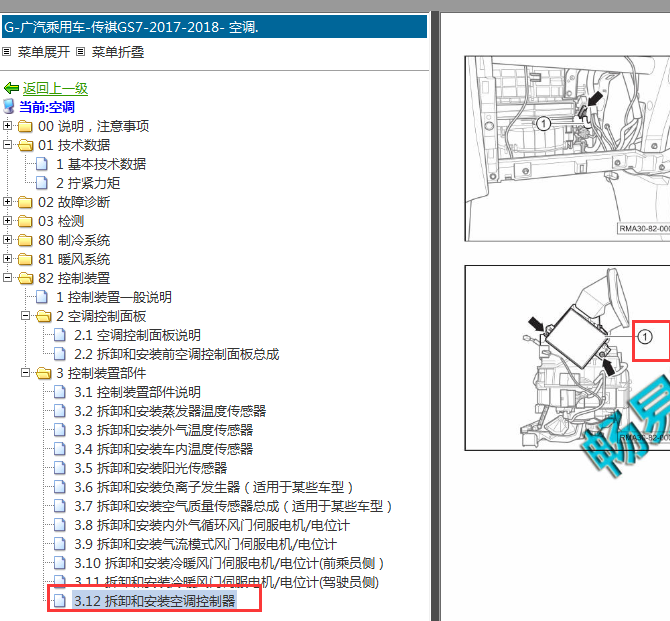Click the folder icon of 81 暖风系统
The width and height of the screenshot is (670, 621).
coord(25,259)
